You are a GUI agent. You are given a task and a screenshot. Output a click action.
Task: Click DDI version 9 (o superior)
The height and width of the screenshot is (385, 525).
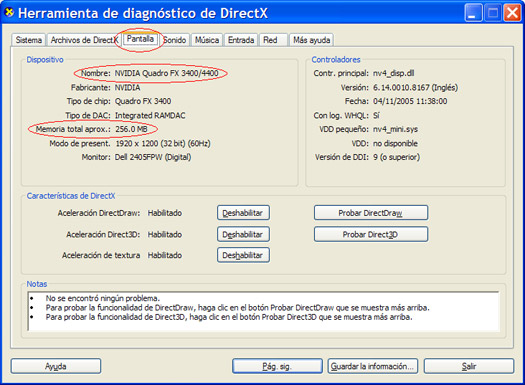click(396, 157)
